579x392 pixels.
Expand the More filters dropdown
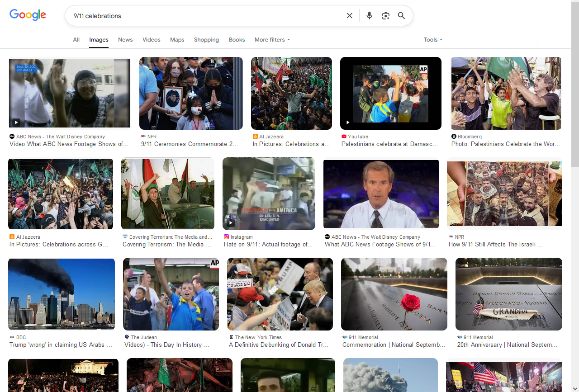pyautogui.click(x=272, y=40)
